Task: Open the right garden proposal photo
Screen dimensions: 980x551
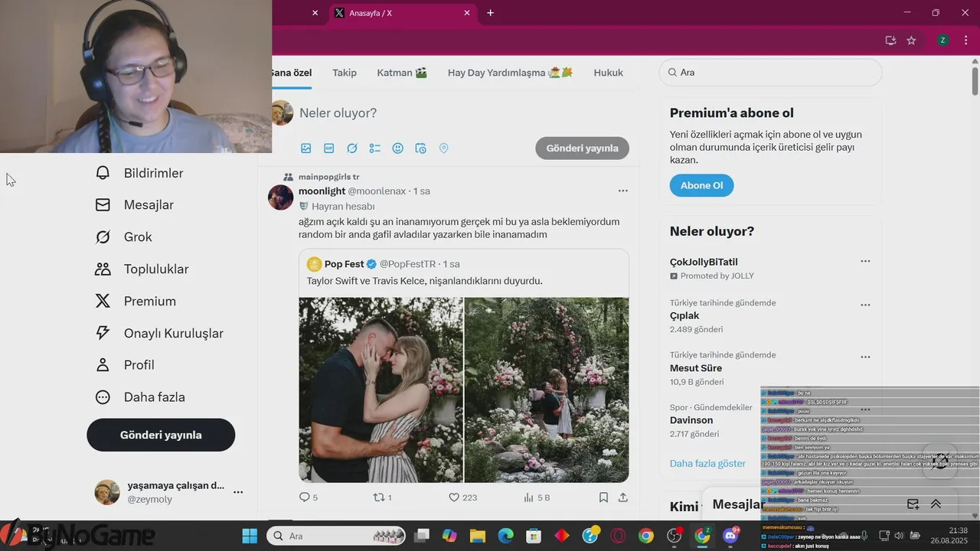Action: tap(547, 390)
